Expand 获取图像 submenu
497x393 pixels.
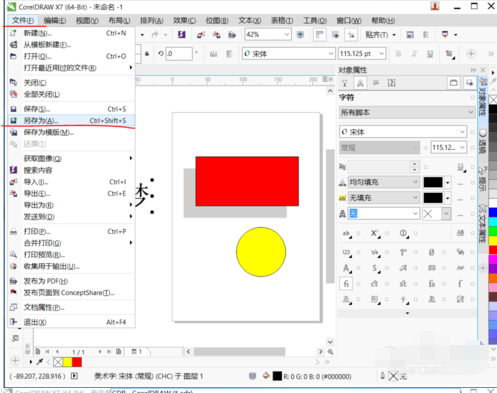(x=71, y=158)
